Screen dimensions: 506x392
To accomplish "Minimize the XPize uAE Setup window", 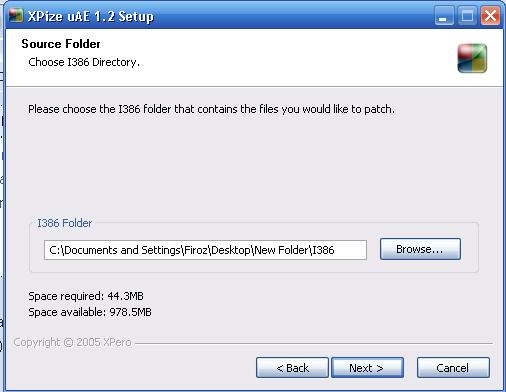I will (444, 16).
